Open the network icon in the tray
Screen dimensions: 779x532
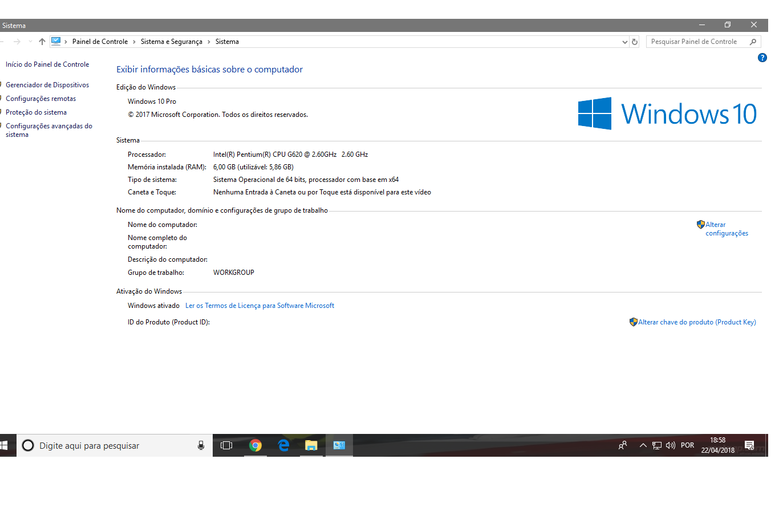tap(657, 445)
